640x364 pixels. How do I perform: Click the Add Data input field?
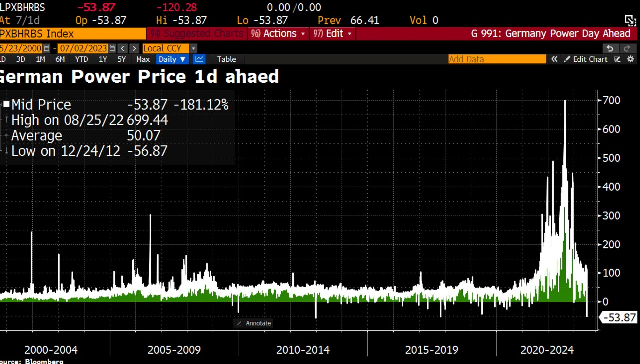click(497, 59)
